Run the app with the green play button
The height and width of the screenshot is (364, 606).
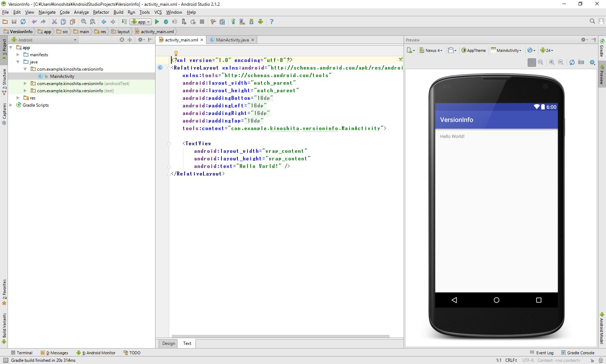pyautogui.click(x=157, y=22)
